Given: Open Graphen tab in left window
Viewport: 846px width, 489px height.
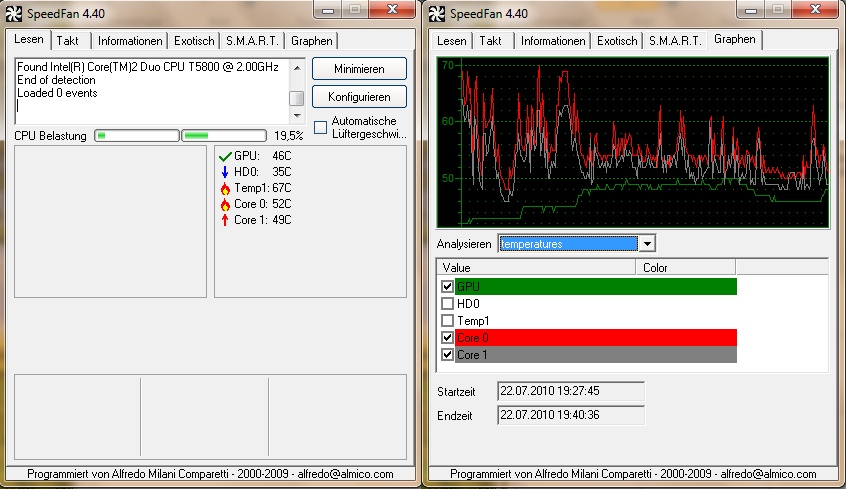Looking at the screenshot, I should (312, 41).
